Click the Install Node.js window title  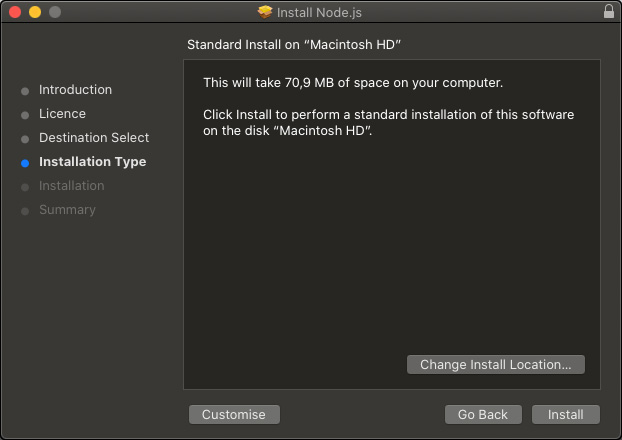pyautogui.click(x=321, y=12)
